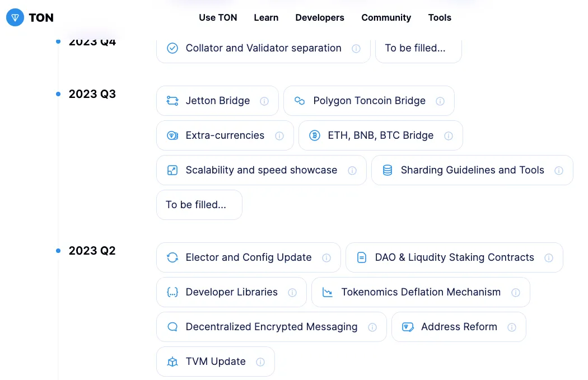
Task: Click the Collator and Validator separation checkmark icon
Action: coord(172,48)
